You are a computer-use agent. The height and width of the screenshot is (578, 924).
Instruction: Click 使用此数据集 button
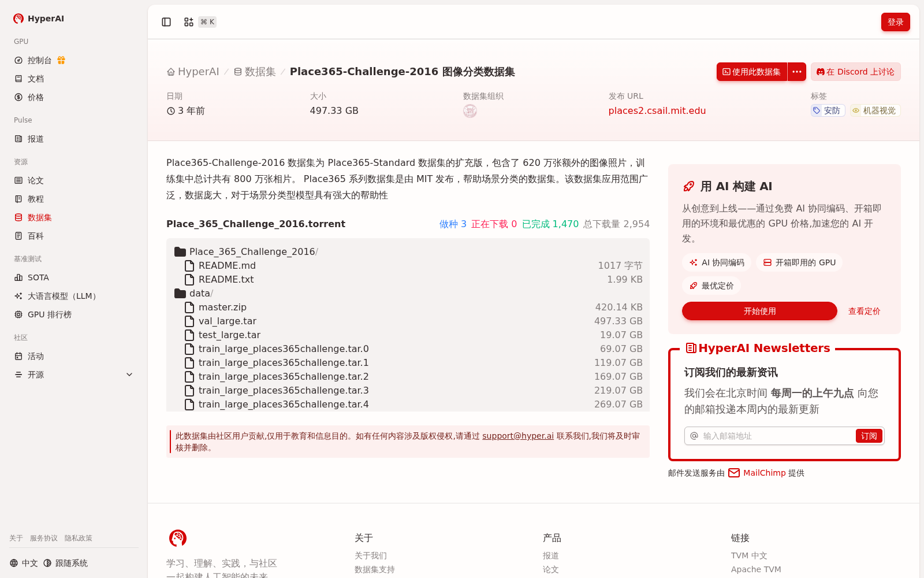coord(752,72)
